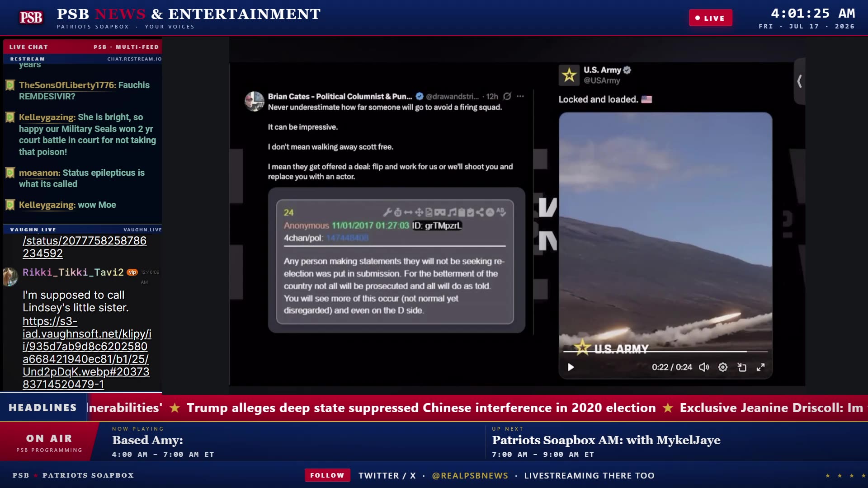Click Brian Cates verified badge
868x488 pixels.
420,96
